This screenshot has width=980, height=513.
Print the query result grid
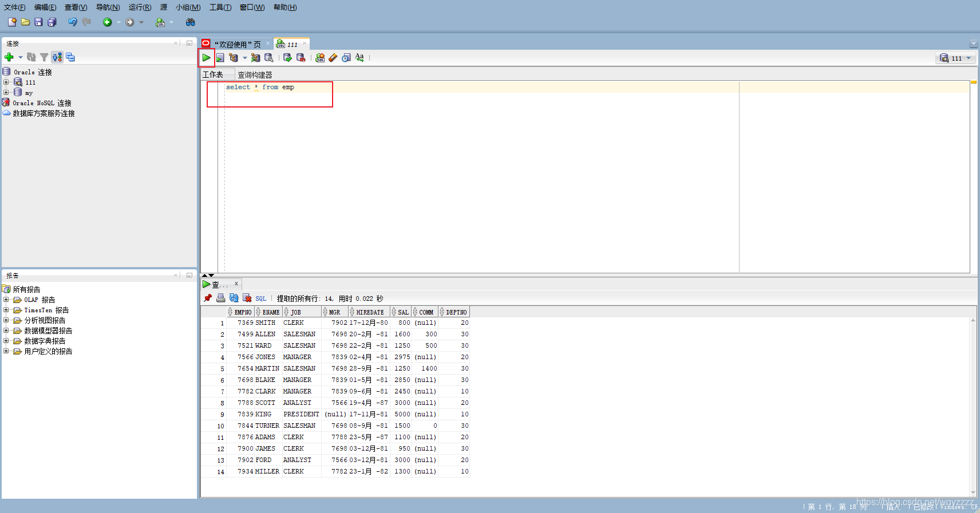click(220, 298)
